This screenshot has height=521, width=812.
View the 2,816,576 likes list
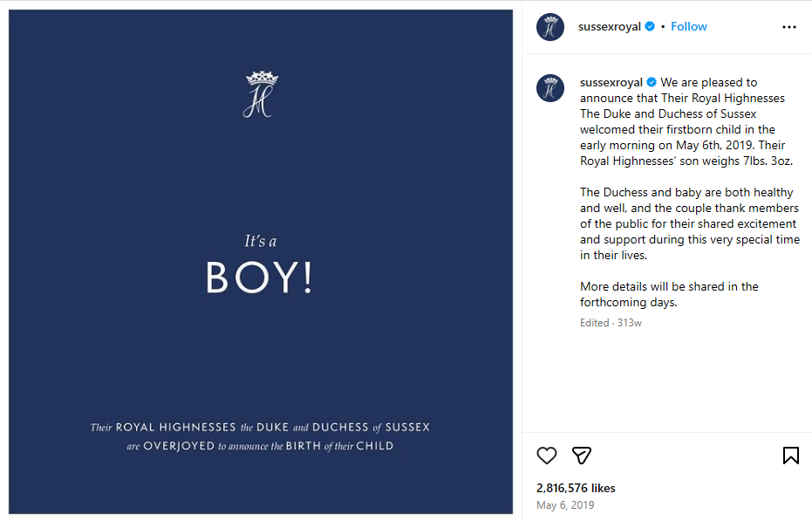point(576,488)
